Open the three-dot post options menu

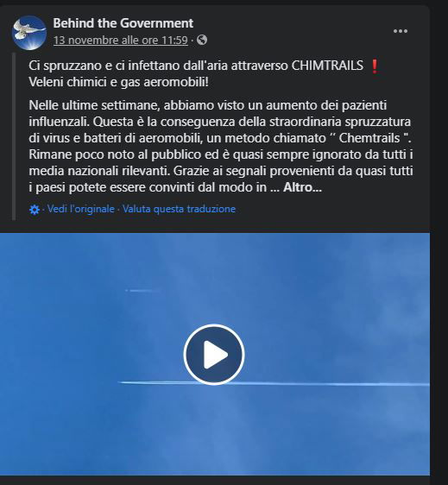pyautogui.click(x=400, y=31)
